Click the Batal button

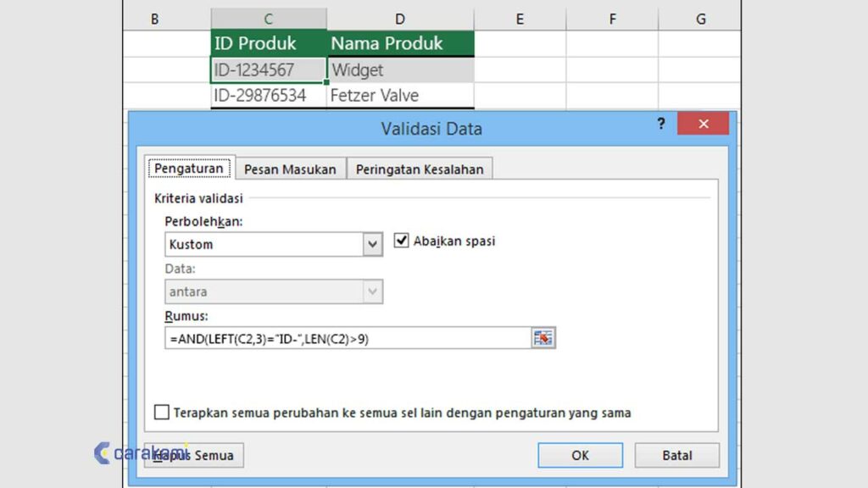coord(676,455)
